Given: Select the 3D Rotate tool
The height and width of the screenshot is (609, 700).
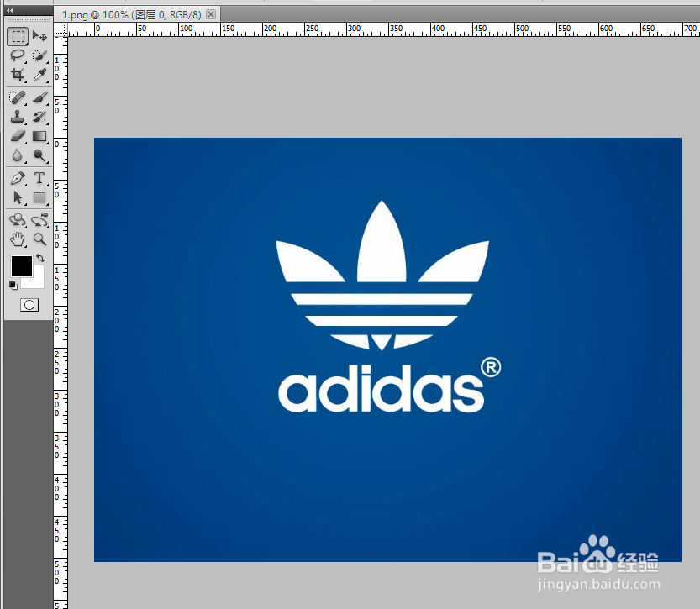Looking at the screenshot, I should tap(18, 220).
